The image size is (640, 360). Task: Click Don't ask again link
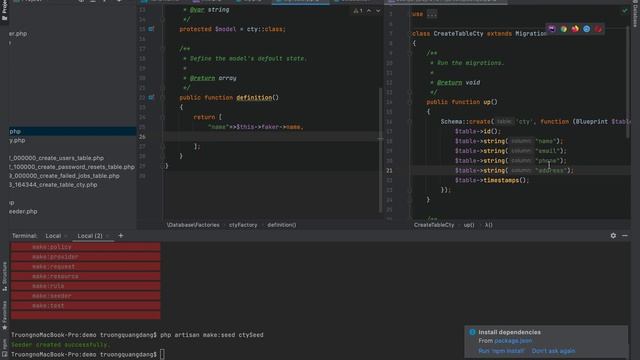[x=553, y=351]
